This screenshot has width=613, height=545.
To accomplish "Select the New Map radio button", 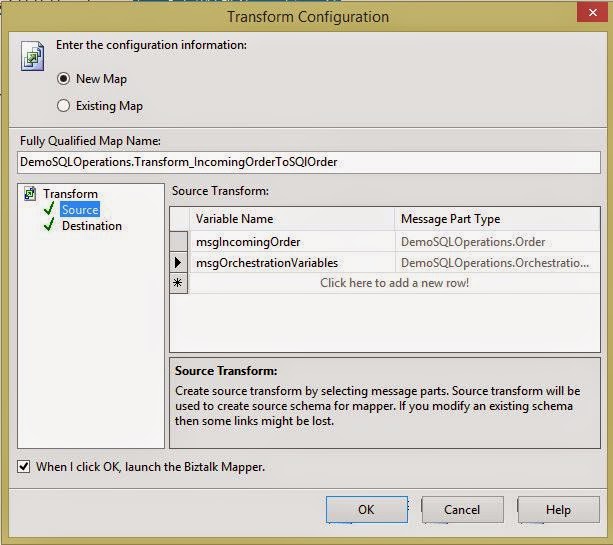I will [x=63, y=79].
